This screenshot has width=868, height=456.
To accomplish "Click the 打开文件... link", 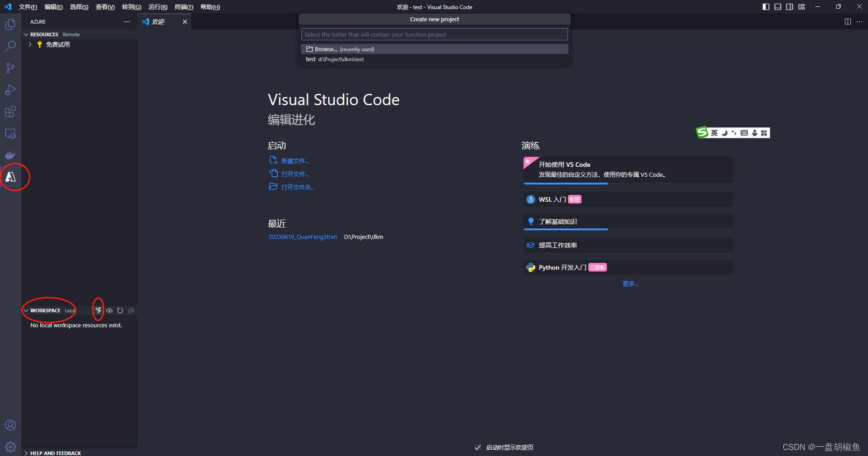I will (x=295, y=174).
